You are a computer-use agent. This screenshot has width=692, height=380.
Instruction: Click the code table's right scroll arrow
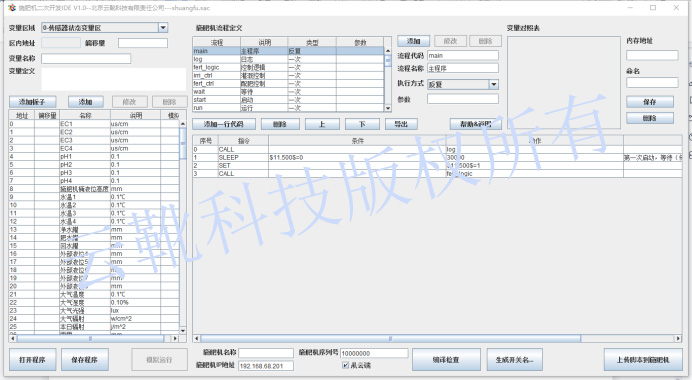678,339
